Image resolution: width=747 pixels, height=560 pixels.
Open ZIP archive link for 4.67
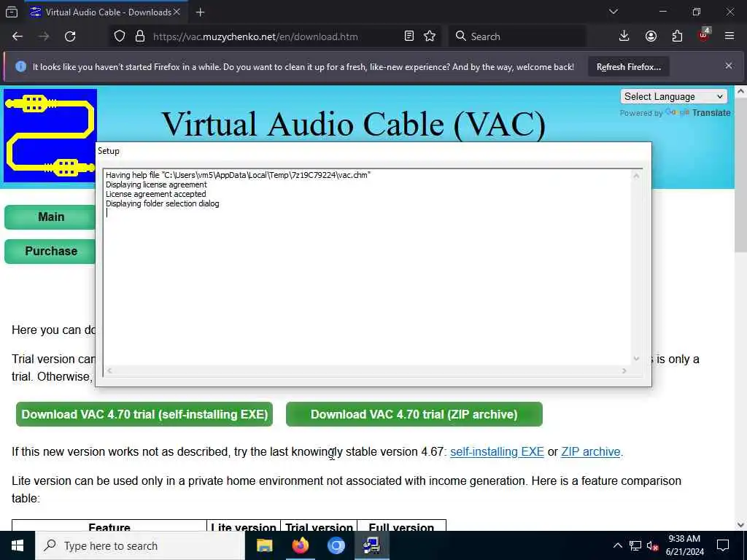[x=591, y=451]
